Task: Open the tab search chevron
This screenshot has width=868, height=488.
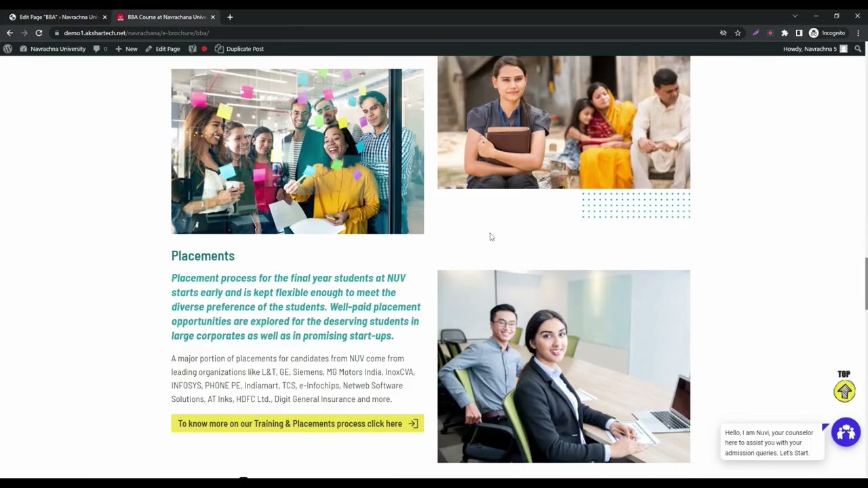Action: coord(795,16)
